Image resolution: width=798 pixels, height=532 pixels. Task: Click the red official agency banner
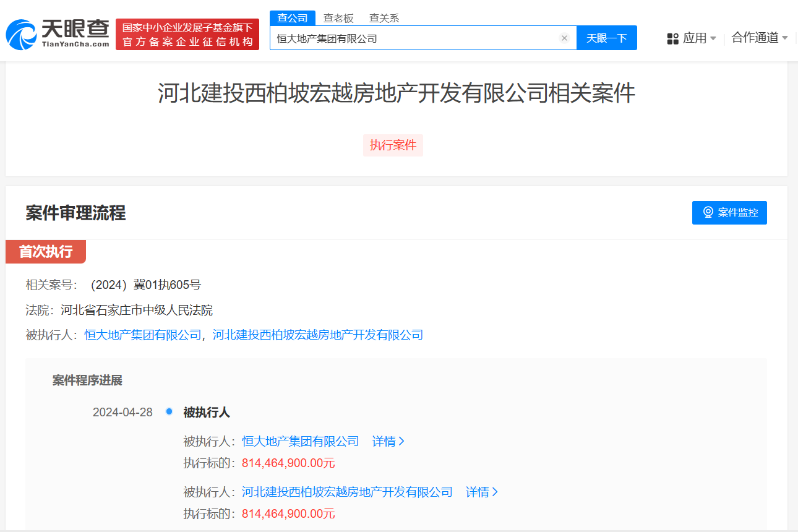click(x=187, y=35)
